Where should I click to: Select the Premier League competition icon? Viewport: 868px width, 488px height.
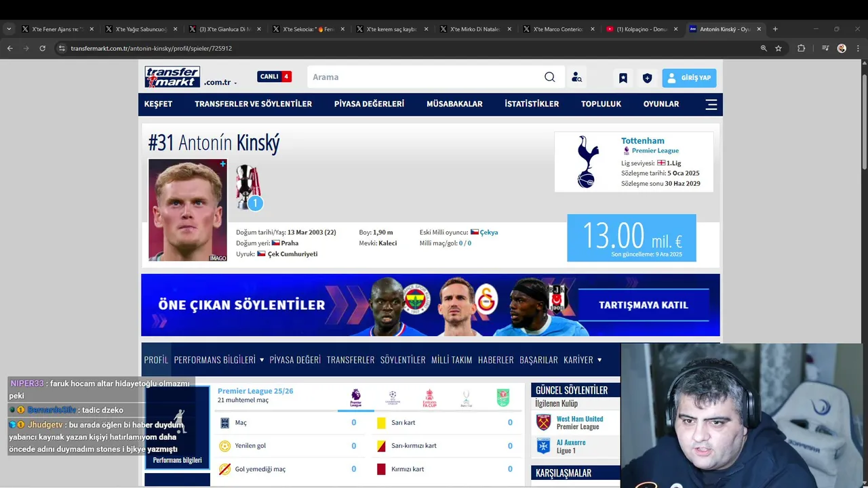(x=356, y=398)
